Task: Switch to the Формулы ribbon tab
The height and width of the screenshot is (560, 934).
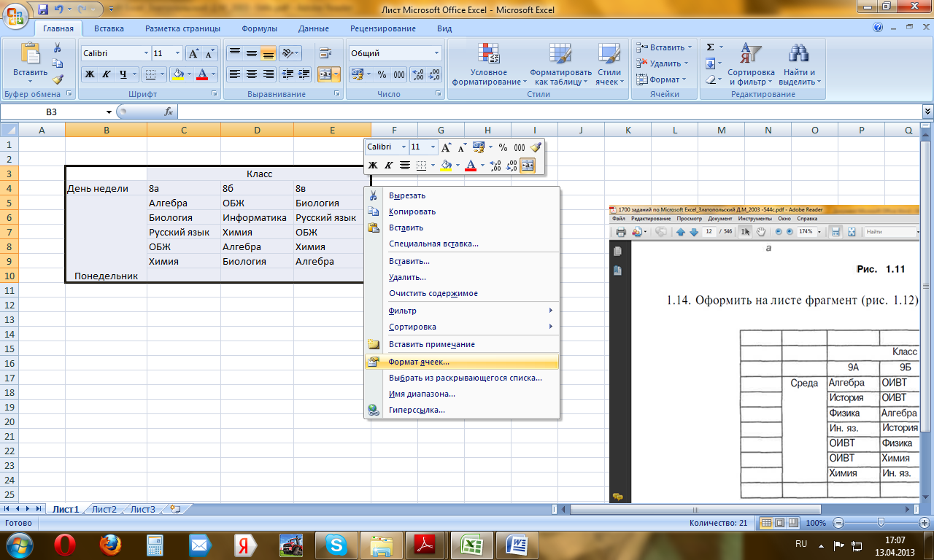Action: pos(259,28)
